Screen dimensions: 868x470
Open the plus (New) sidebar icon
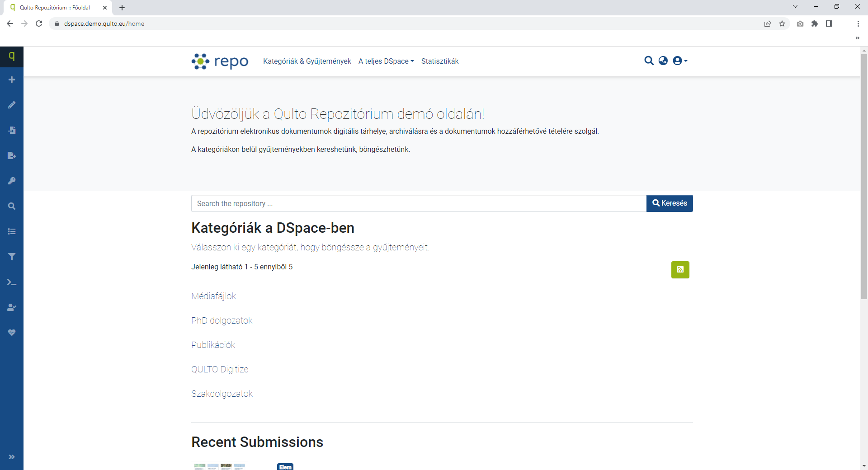click(12, 80)
